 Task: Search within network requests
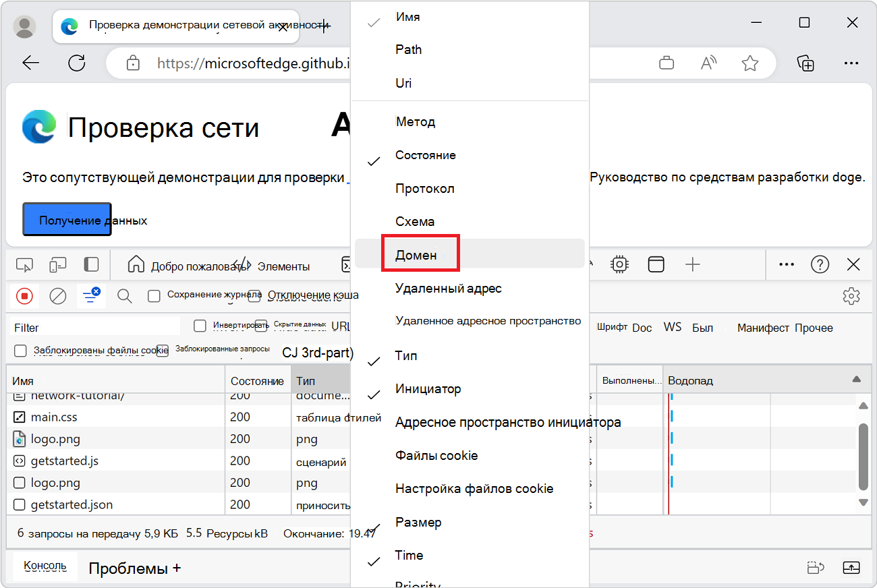[x=124, y=295]
